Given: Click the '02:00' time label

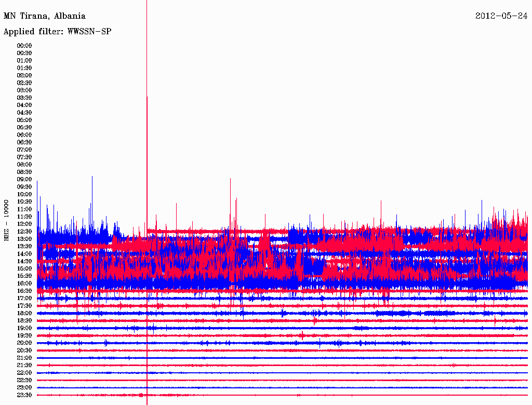Looking at the screenshot, I should click(24, 75).
